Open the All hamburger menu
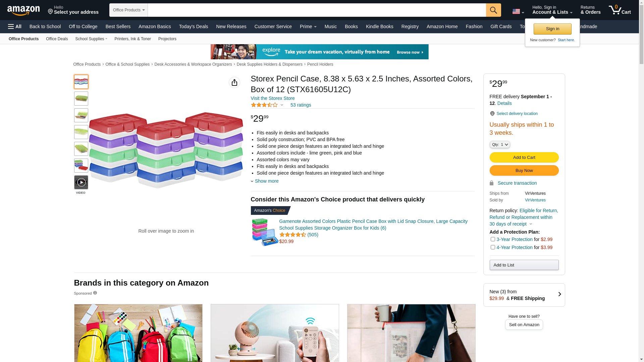The image size is (644, 362). [15, 26]
